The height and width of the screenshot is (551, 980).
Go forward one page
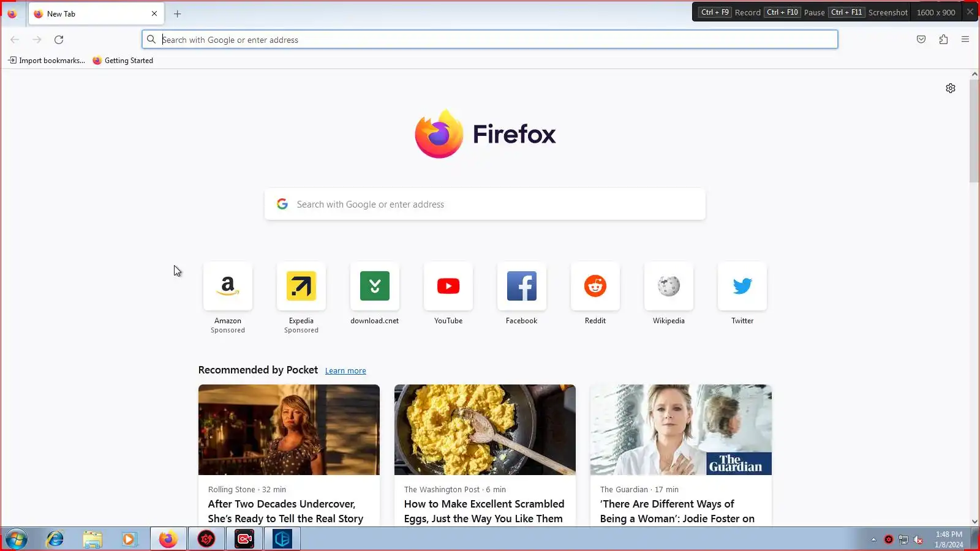[37, 40]
